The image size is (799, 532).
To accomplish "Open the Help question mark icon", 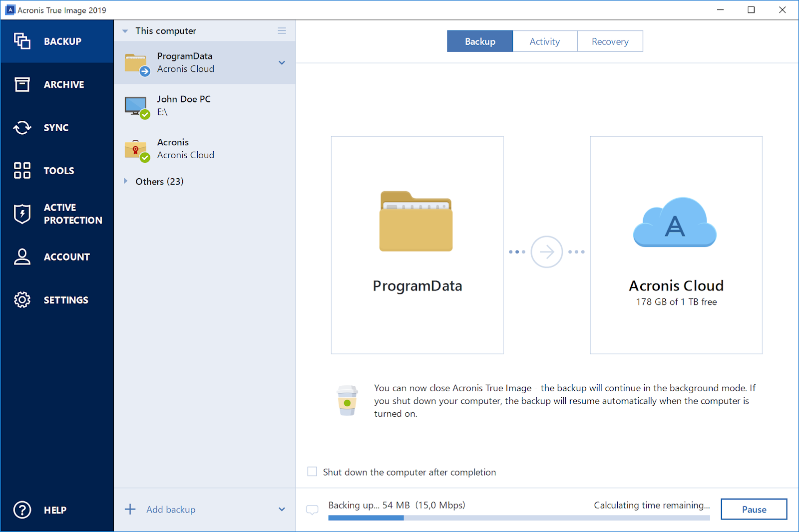I will 22,510.
